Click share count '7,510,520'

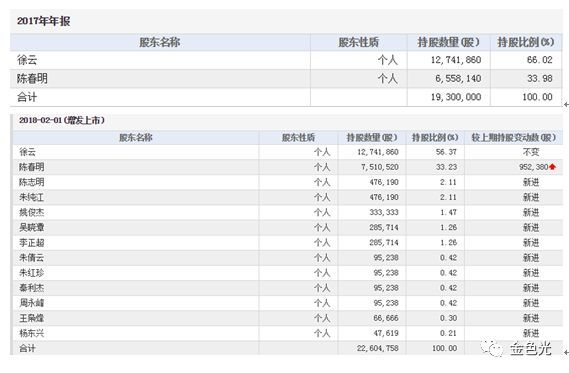pyautogui.click(x=380, y=167)
